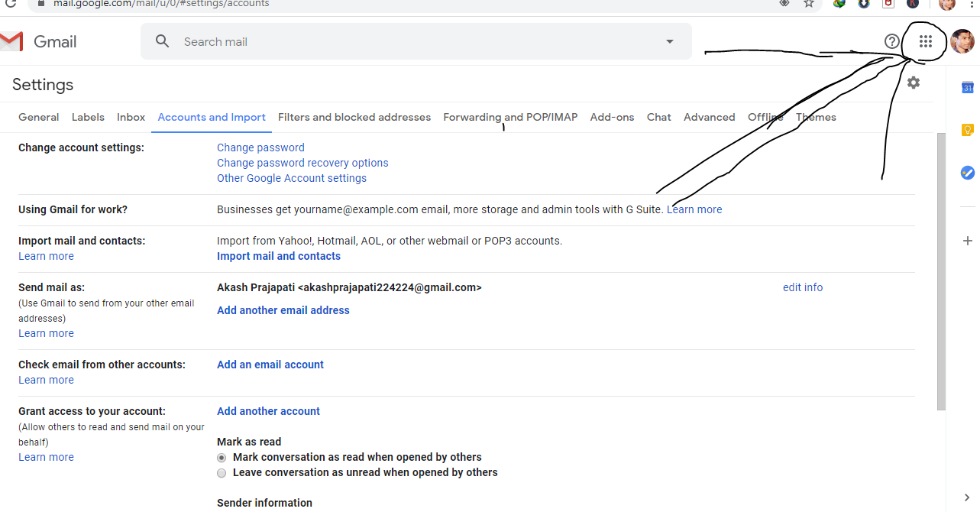Open Google Keep in the side panel
This screenshot has height=512, width=980.
point(967,130)
